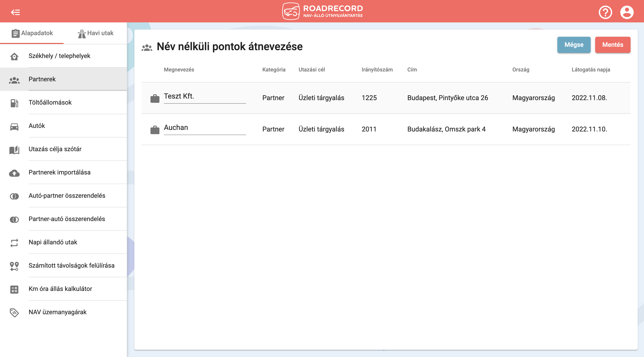644x357 pixels.
Task: Open NAV üzemanyagárak menu item
Action: coord(64,312)
